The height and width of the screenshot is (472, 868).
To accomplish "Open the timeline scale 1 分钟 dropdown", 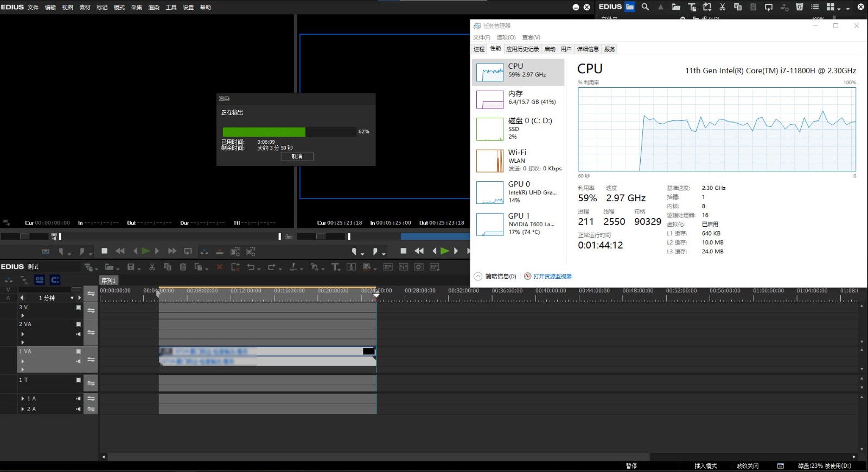I will pos(72,298).
